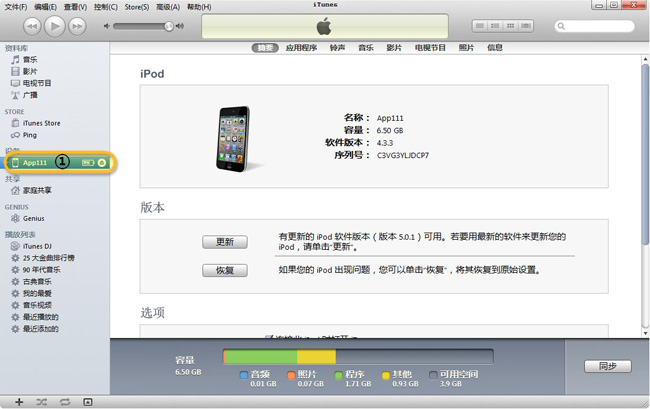Switch to the 影片 device tab

394,48
